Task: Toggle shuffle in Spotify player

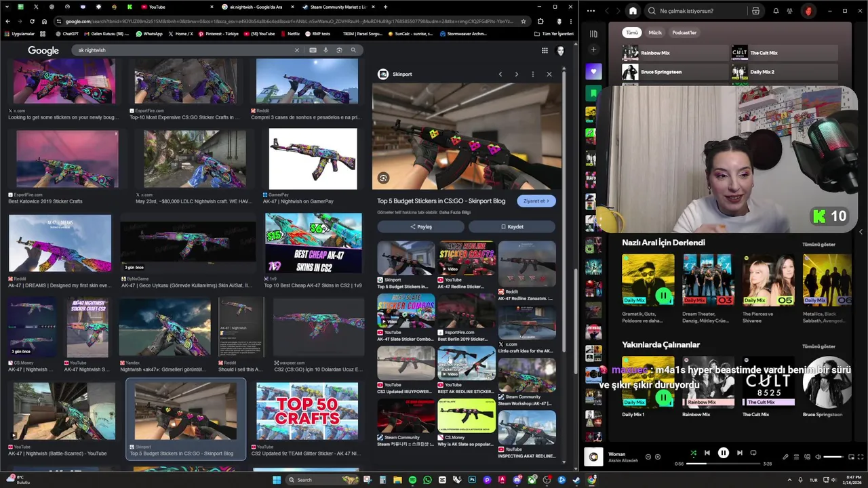Action: coord(693,453)
